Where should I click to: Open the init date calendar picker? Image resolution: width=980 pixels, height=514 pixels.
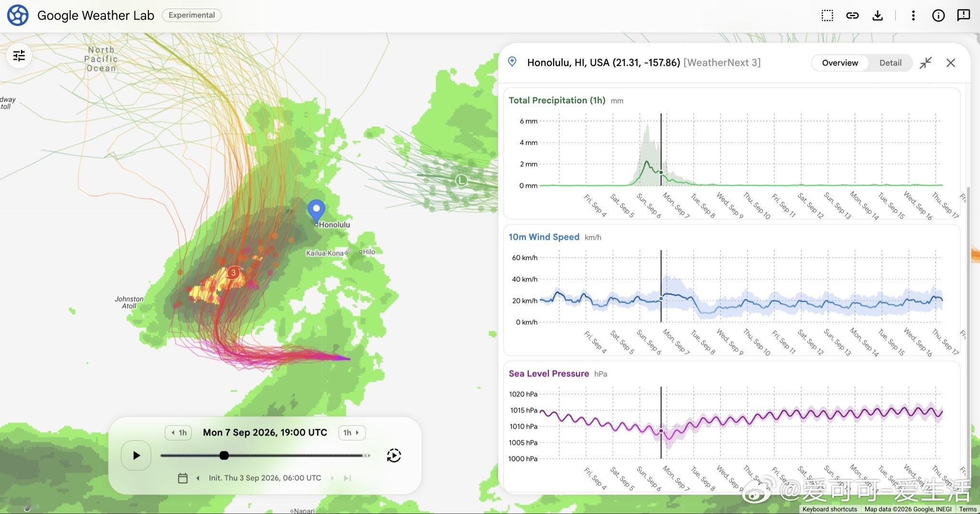183,478
